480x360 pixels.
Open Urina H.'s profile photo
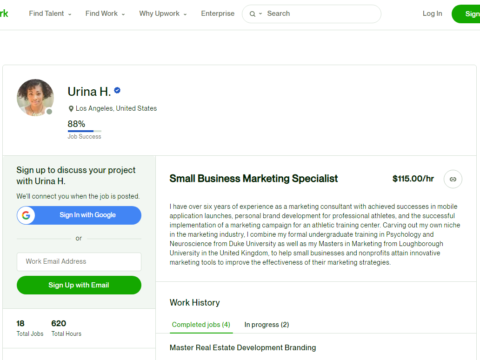35,97
